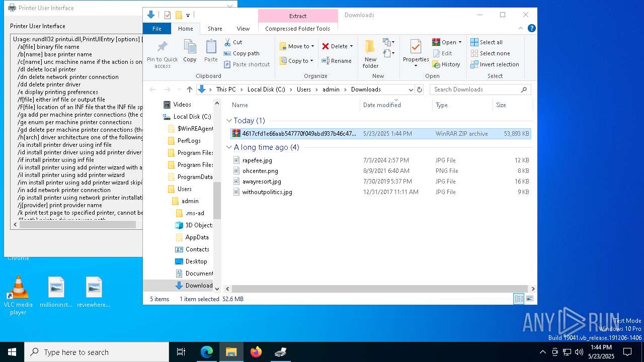Open VLC media player desktop shortcut
The image size is (644, 362).
click(18, 296)
